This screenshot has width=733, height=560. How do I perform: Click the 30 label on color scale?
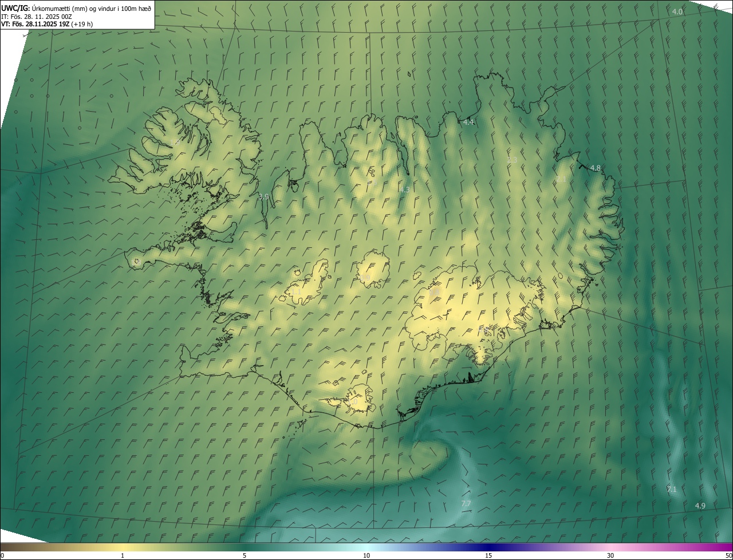[x=610, y=555]
